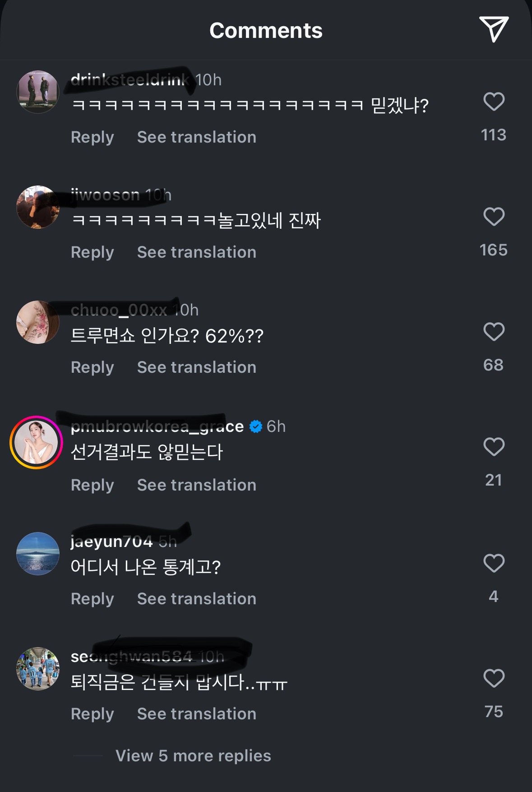Screen dimensions: 532x792
Task: Like the 트루먼쇼 인가요? 62%?? comment
Action: (x=494, y=332)
